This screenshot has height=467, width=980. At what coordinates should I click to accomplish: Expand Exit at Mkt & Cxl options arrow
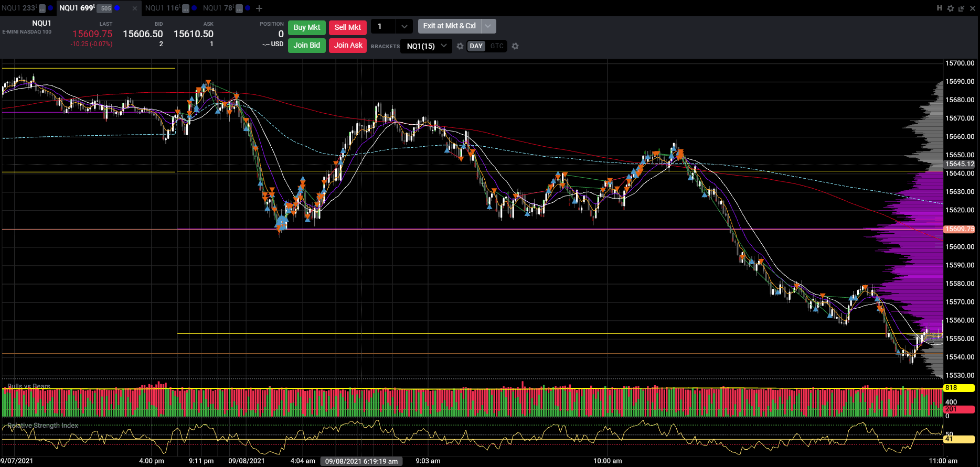pos(488,26)
